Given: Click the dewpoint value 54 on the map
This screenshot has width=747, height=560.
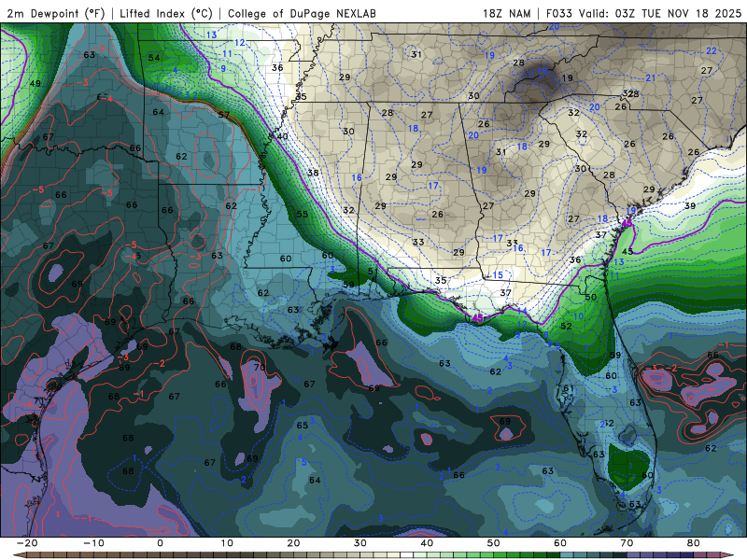Looking at the screenshot, I should coord(154,58).
